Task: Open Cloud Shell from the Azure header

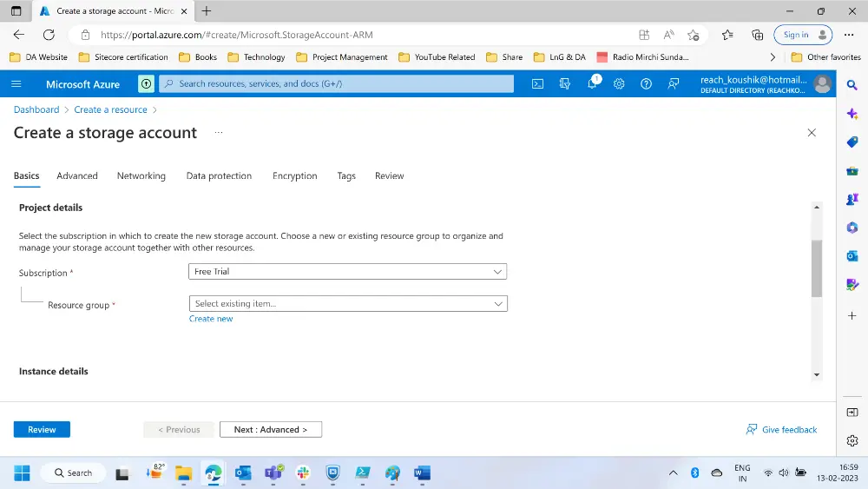Action: tap(537, 84)
